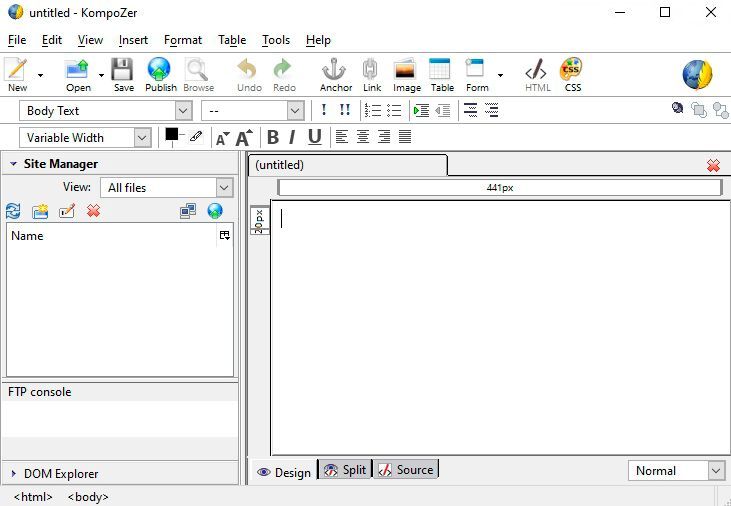Viewport: 731px width, 506px height.
Task: Switch to Split view
Action: point(345,470)
